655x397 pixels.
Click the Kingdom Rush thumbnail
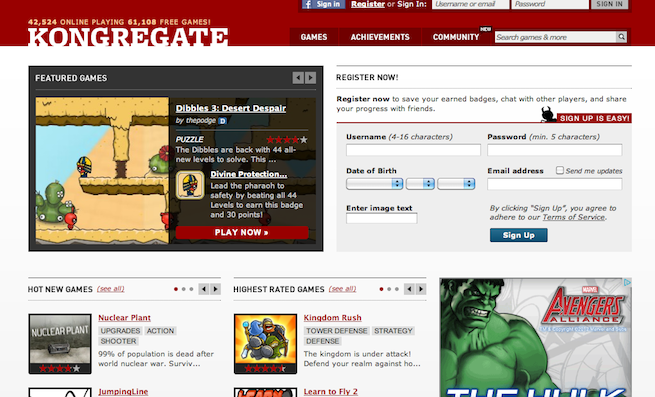pyautogui.click(x=266, y=344)
